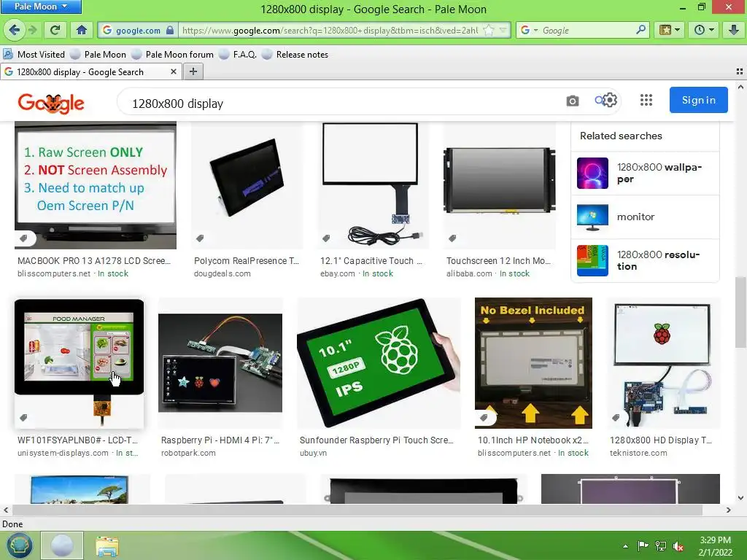Image resolution: width=747 pixels, height=560 pixels.
Task: Click the ebay.com source link
Action: (x=337, y=274)
